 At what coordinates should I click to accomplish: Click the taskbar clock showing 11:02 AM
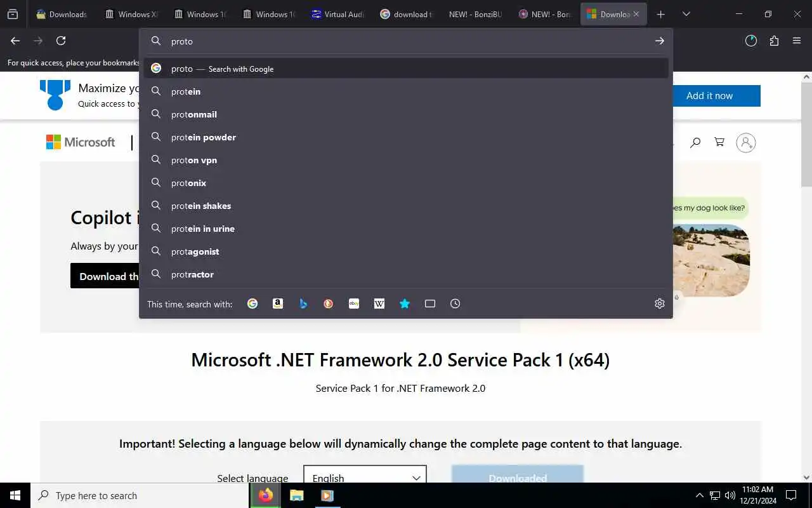757,495
